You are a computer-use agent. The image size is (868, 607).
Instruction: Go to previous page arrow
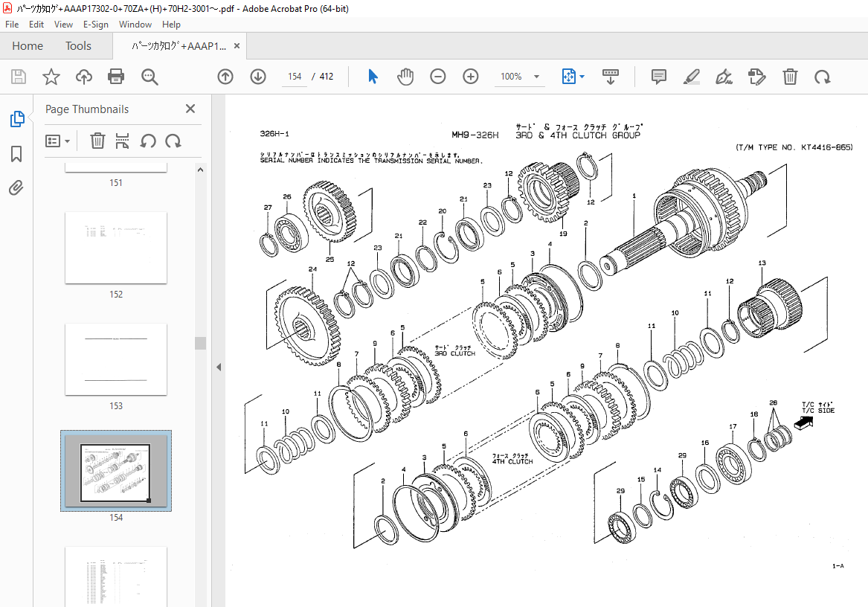pyautogui.click(x=225, y=77)
